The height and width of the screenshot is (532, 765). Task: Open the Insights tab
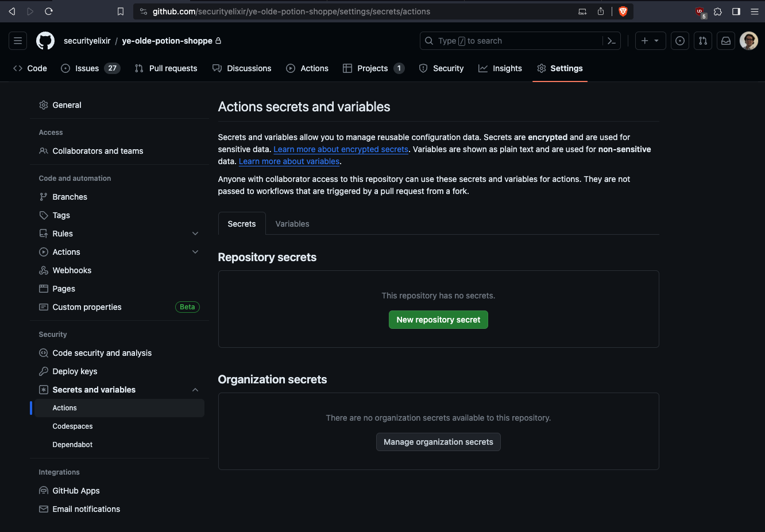500,68
